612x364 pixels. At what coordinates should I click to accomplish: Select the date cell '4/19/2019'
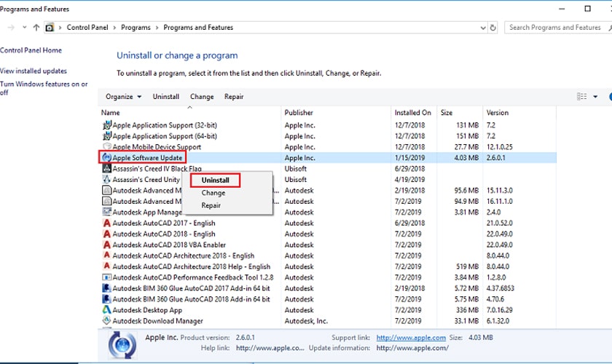tap(409, 180)
